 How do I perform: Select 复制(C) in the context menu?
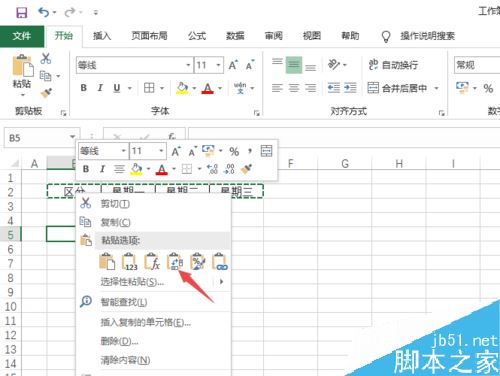click(x=116, y=222)
